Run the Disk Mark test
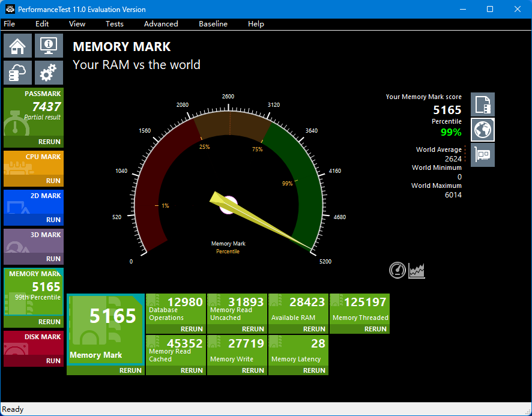The image size is (532, 416). click(x=53, y=361)
